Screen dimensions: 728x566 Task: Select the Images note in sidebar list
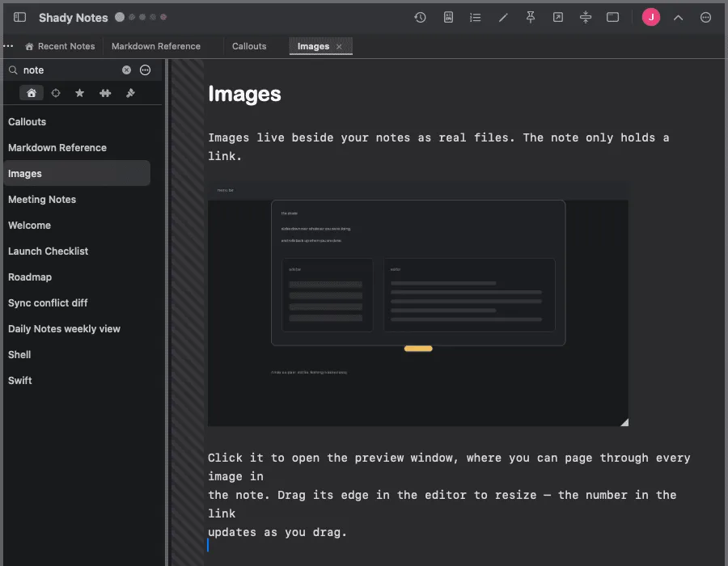pos(77,174)
